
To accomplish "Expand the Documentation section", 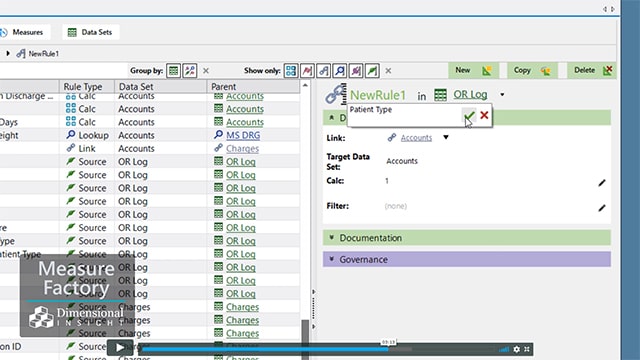I will [x=467, y=238].
